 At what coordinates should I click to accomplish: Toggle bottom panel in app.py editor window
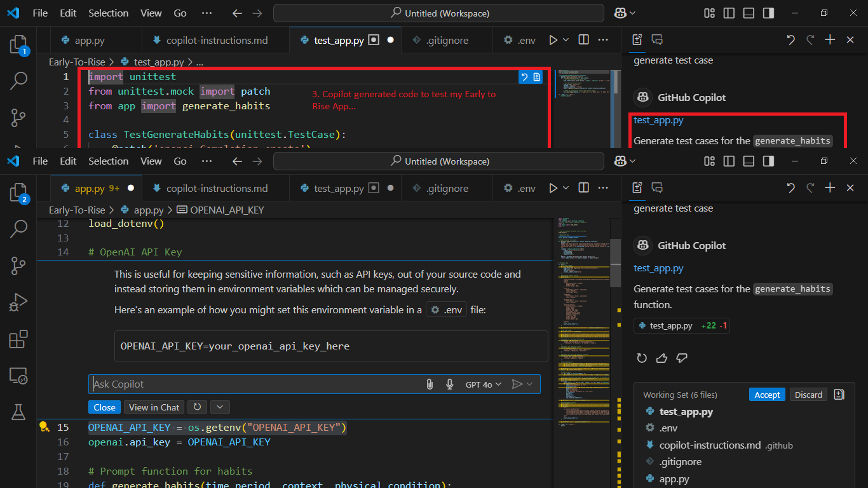749,161
